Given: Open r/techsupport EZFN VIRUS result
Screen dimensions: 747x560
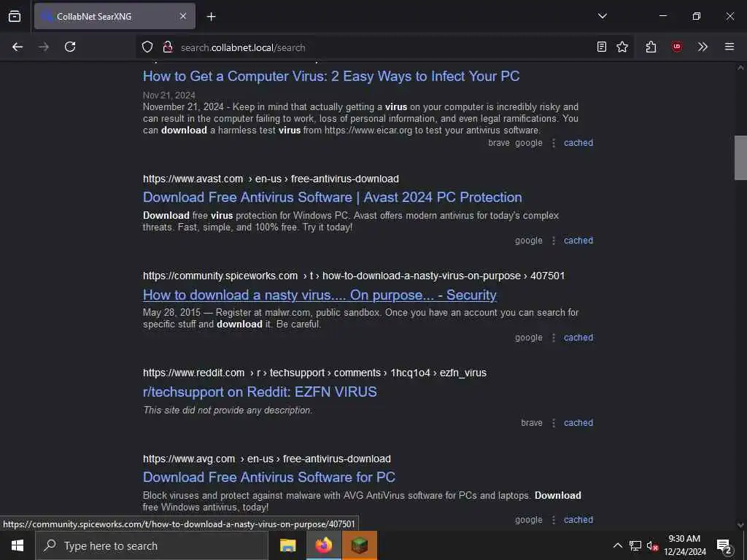Looking at the screenshot, I should pos(260,392).
